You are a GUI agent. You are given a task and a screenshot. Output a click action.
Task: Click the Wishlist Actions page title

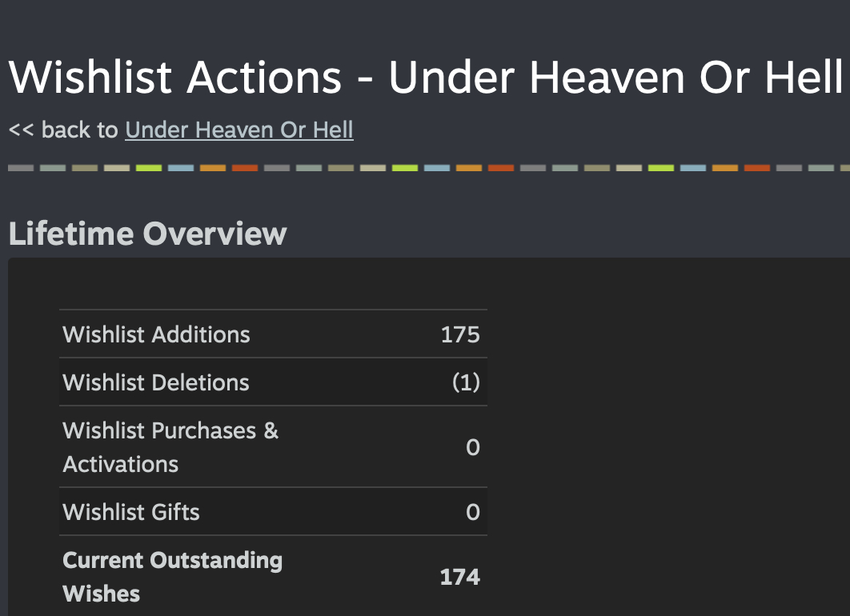click(x=424, y=77)
